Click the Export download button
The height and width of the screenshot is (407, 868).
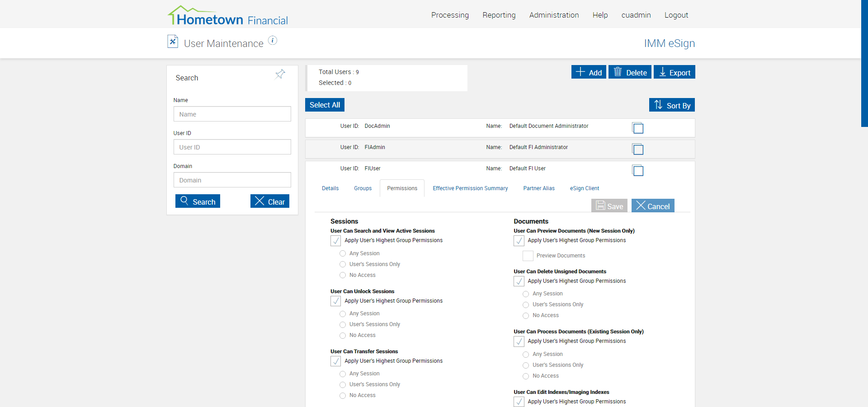(x=674, y=72)
